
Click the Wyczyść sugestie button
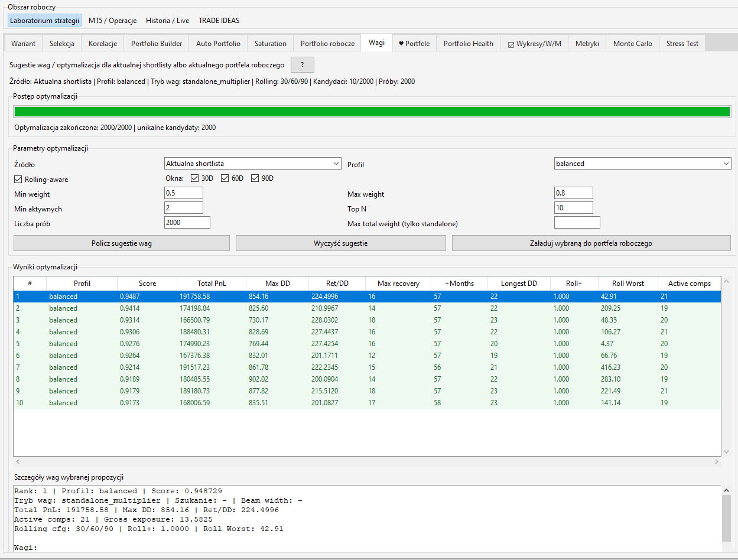tap(341, 243)
